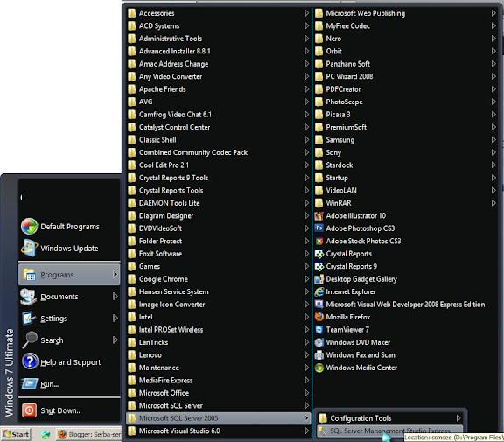
Task: Launch SQL Server Management Studio Express
Action: click(x=390, y=431)
